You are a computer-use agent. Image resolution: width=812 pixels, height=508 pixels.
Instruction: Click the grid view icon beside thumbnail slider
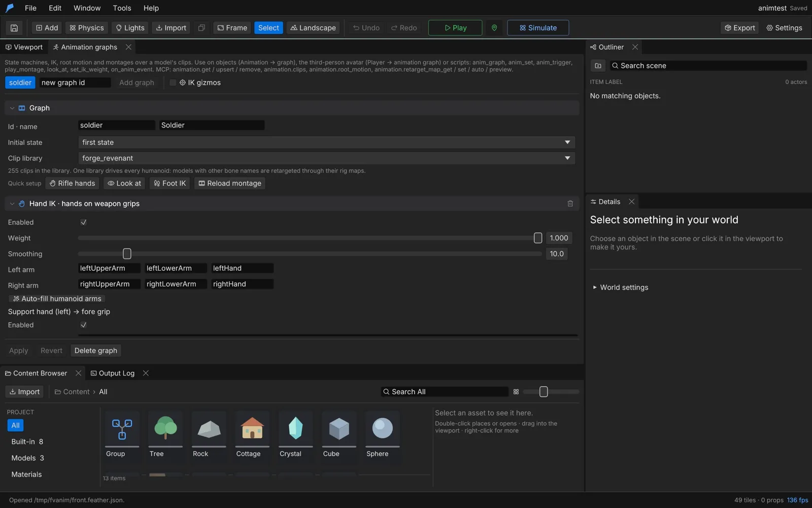click(x=516, y=392)
